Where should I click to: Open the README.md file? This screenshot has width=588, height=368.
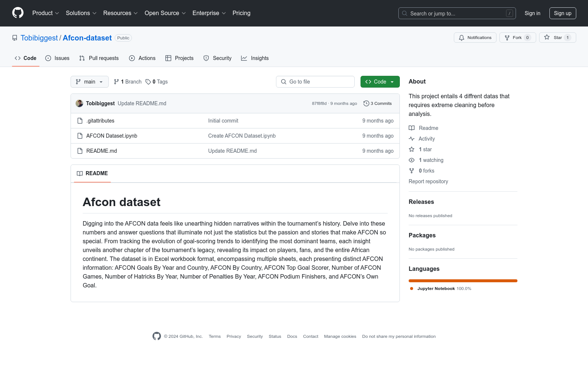(101, 151)
